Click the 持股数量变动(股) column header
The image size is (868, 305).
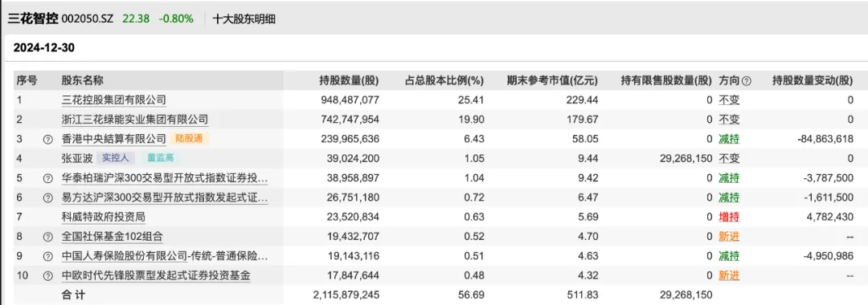(813, 81)
